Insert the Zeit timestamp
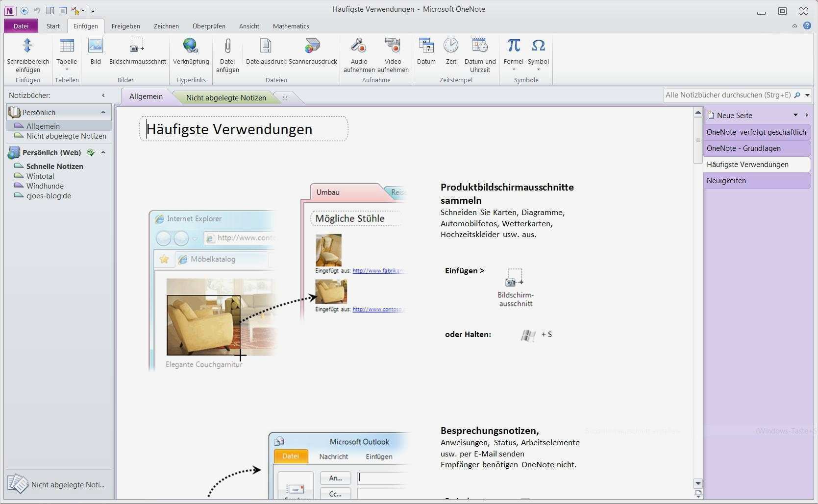This screenshot has height=504, width=818. coord(451,51)
